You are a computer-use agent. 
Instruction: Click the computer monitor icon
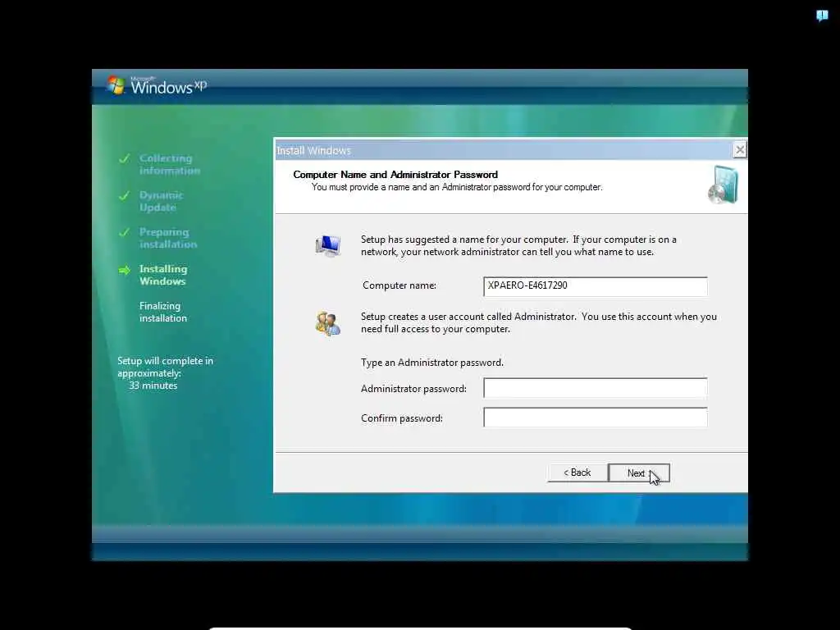(x=328, y=246)
